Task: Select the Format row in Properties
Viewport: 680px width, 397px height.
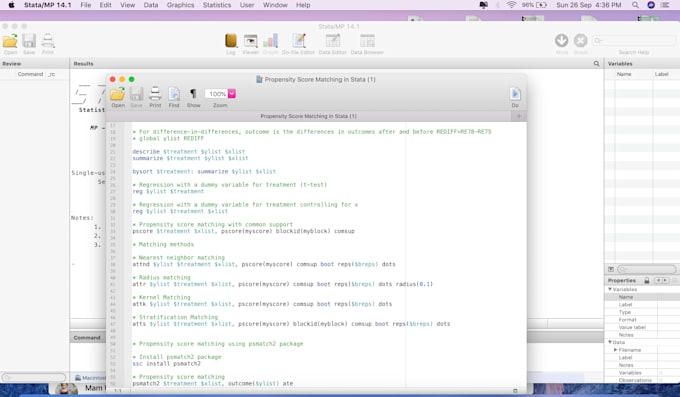Action: coord(642,320)
